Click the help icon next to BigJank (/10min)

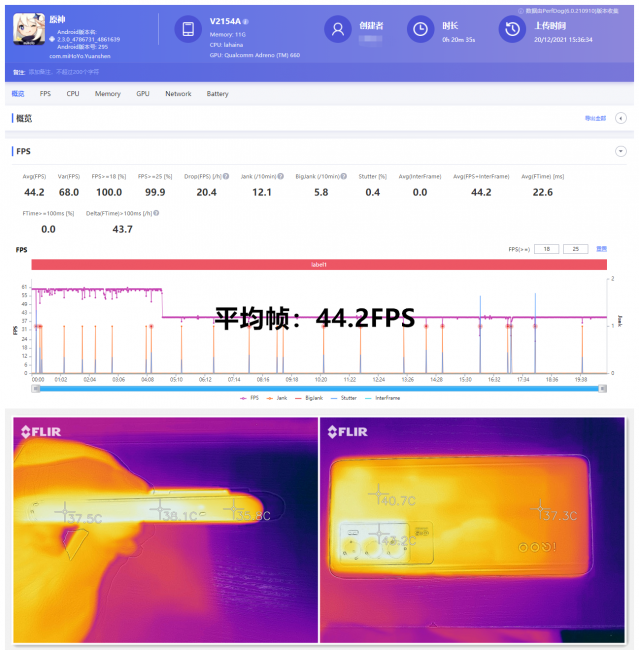pyautogui.click(x=344, y=176)
